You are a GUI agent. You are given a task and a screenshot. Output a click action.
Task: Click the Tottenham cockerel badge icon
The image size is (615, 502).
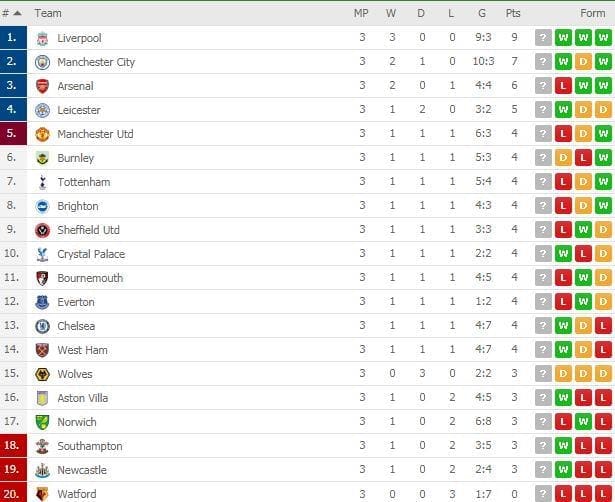click(x=43, y=182)
